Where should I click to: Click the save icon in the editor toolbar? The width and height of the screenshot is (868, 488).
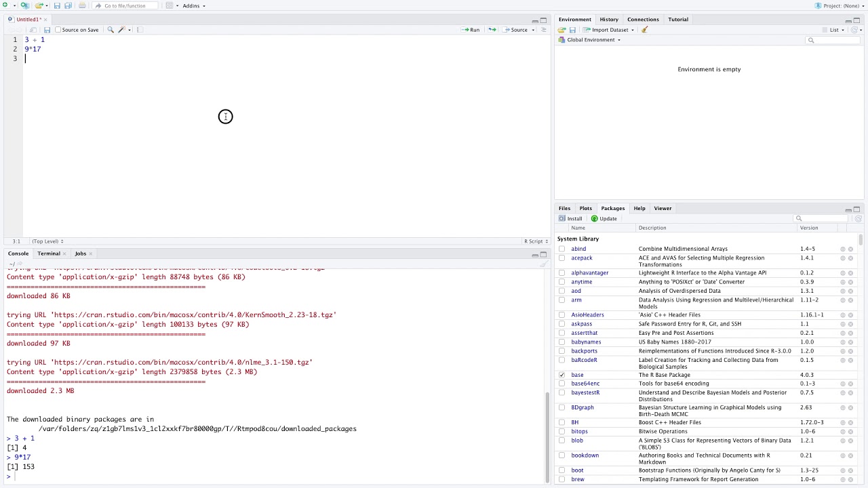[47, 30]
